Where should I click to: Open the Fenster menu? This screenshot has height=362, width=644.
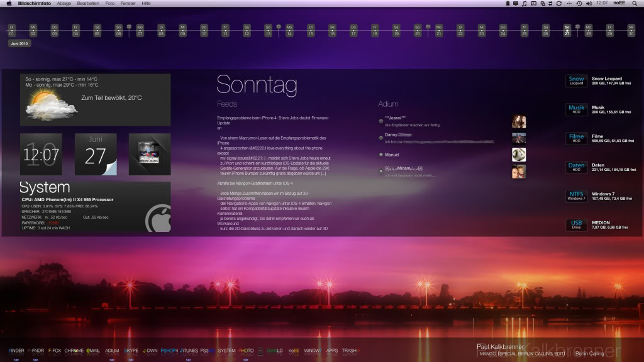coord(128,3)
